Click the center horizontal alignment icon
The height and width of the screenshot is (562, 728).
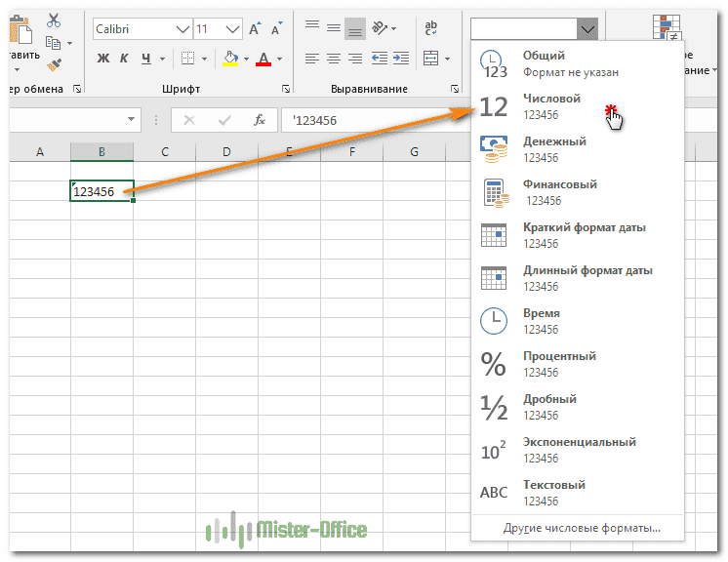tap(333, 59)
